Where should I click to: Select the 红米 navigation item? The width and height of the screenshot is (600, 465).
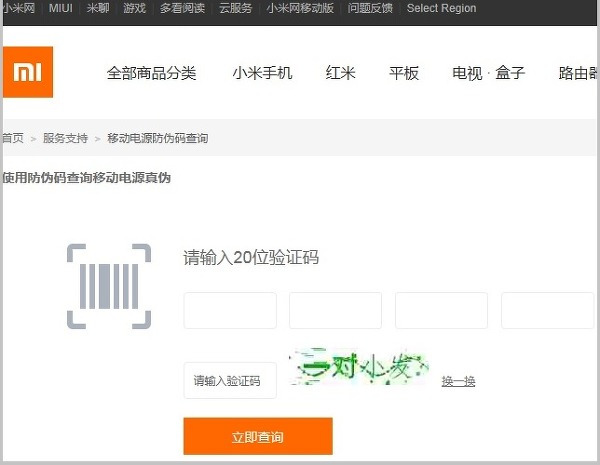pyautogui.click(x=341, y=73)
